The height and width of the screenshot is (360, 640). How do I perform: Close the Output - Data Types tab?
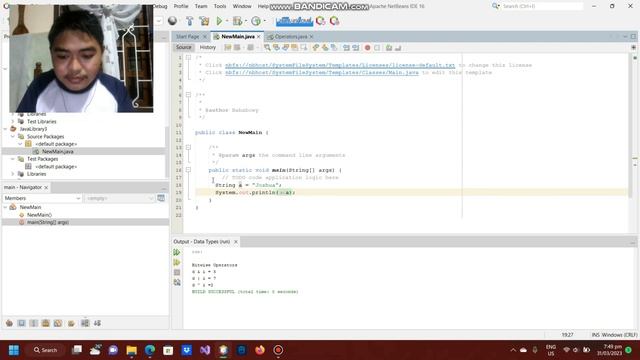coord(236,242)
